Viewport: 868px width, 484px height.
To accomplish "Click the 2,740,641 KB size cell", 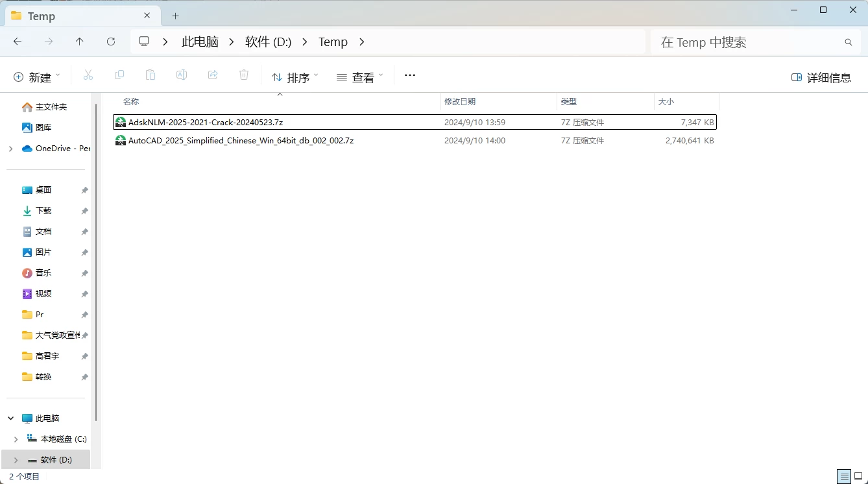I will [690, 140].
